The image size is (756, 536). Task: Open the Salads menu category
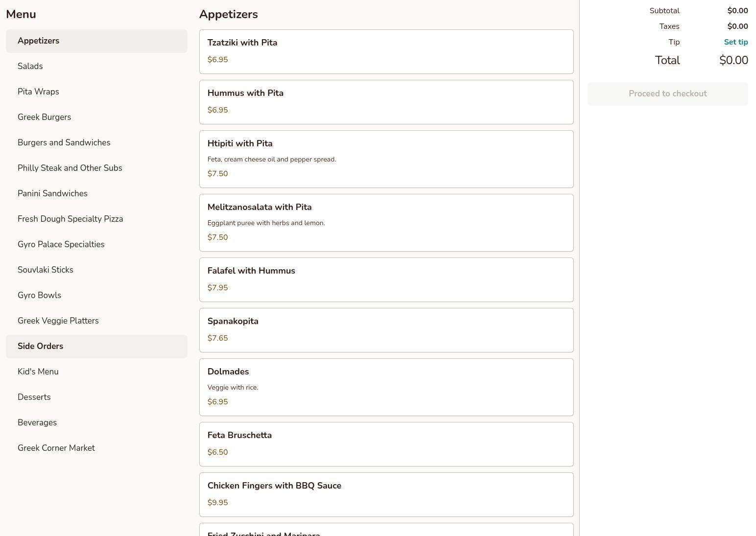pyautogui.click(x=30, y=67)
